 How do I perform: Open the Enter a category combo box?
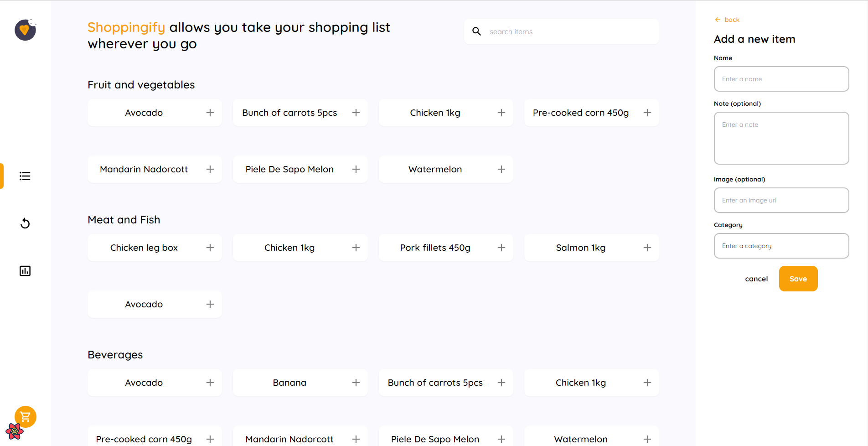pyautogui.click(x=781, y=246)
